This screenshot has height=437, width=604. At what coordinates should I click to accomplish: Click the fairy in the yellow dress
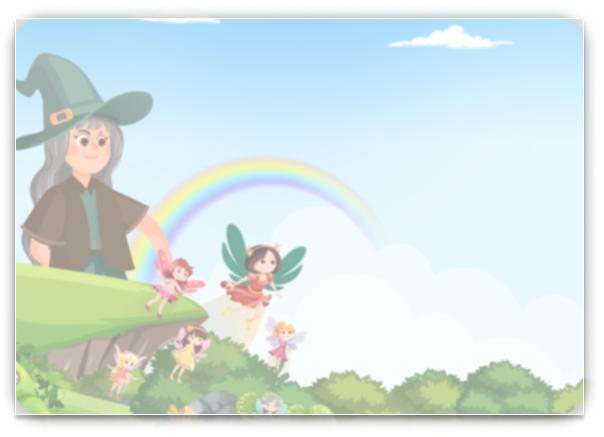pos(188,350)
